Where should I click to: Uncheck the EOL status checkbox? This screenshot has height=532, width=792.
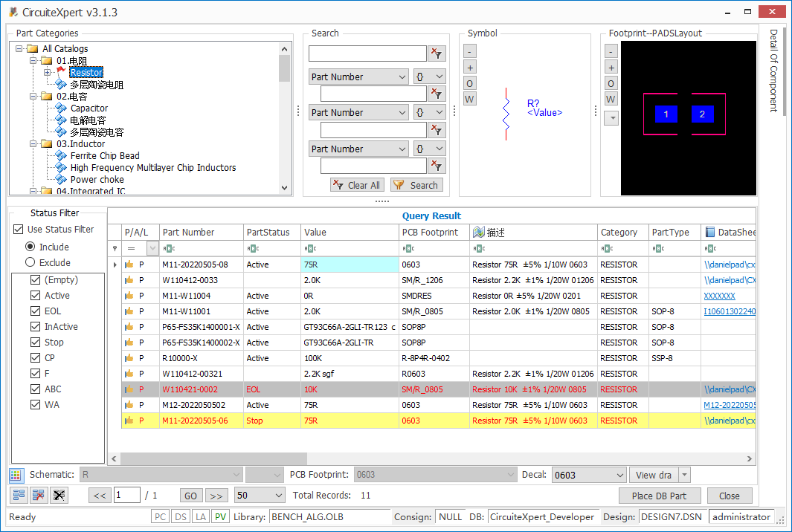[x=36, y=311]
